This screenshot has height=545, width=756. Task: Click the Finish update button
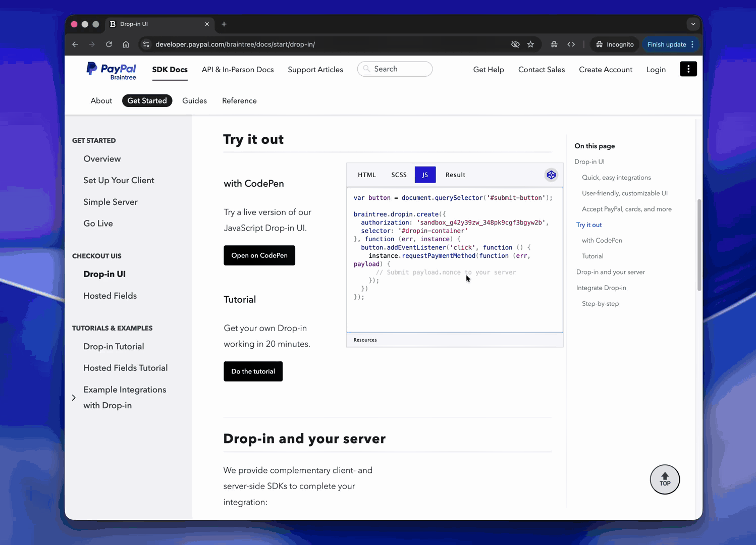coord(666,44)
